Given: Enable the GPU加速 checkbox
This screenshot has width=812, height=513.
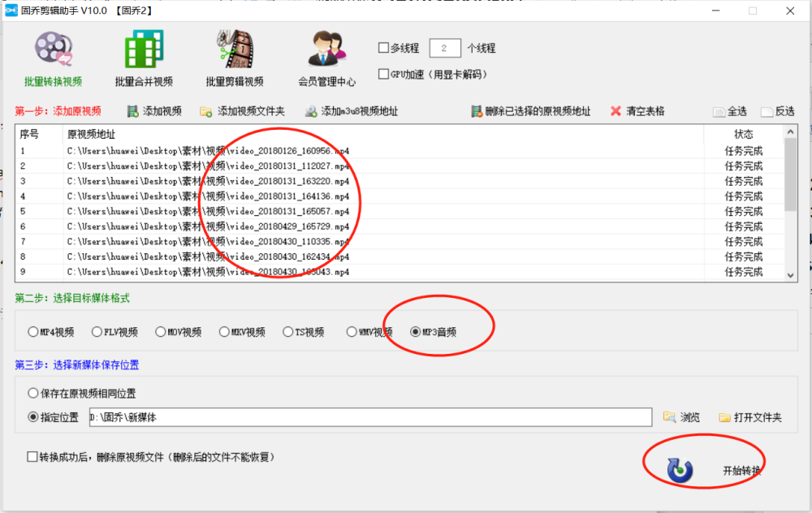Looking at the screenshot, I should pos(383,74).
